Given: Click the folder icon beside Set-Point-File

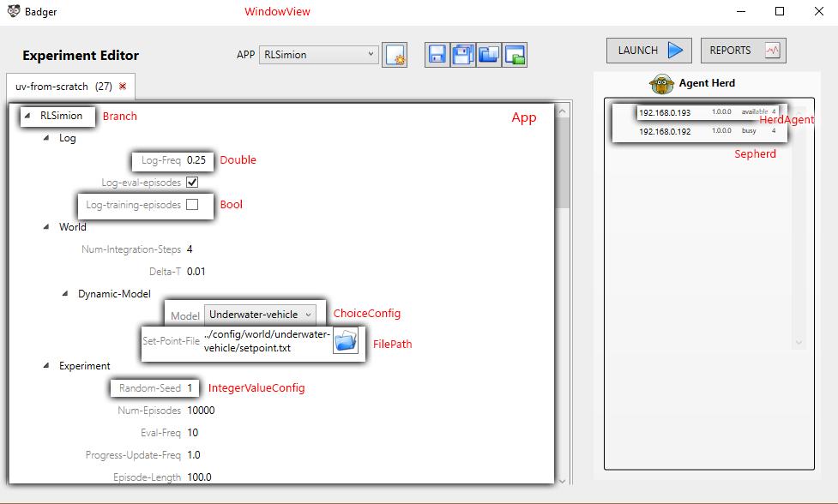Looking at the screenshot, I should (x=346, y=340).
